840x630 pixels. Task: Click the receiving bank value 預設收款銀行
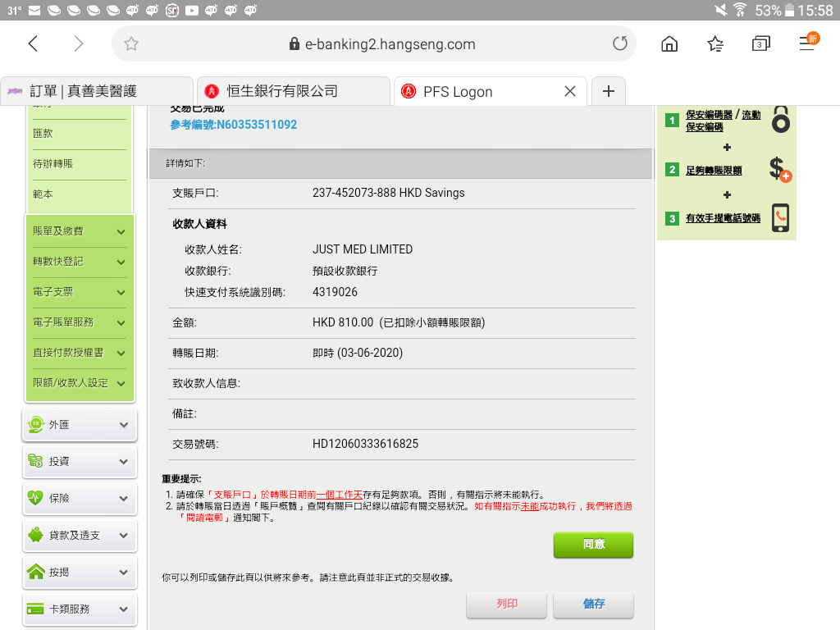[x=345, y=271]
